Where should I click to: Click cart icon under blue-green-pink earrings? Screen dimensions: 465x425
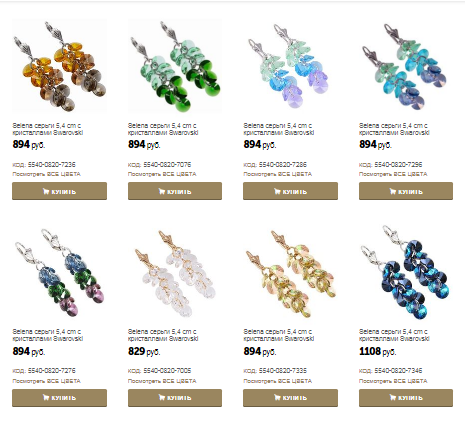pos(46,397)
